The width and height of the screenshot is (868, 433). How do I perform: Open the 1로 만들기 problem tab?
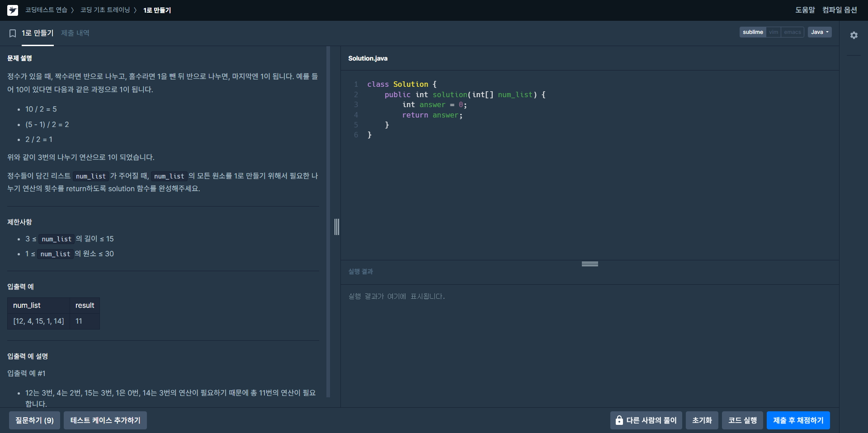[x=38, y=33]
